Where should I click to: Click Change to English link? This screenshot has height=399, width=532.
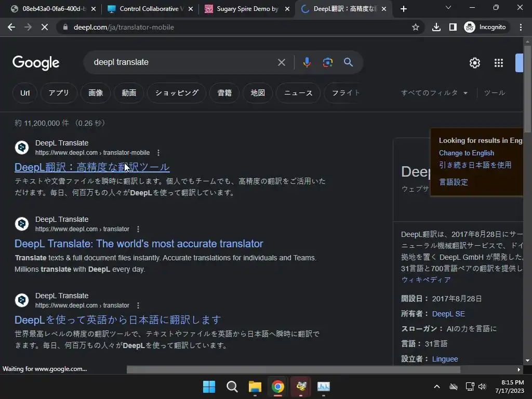click(466, 153)
